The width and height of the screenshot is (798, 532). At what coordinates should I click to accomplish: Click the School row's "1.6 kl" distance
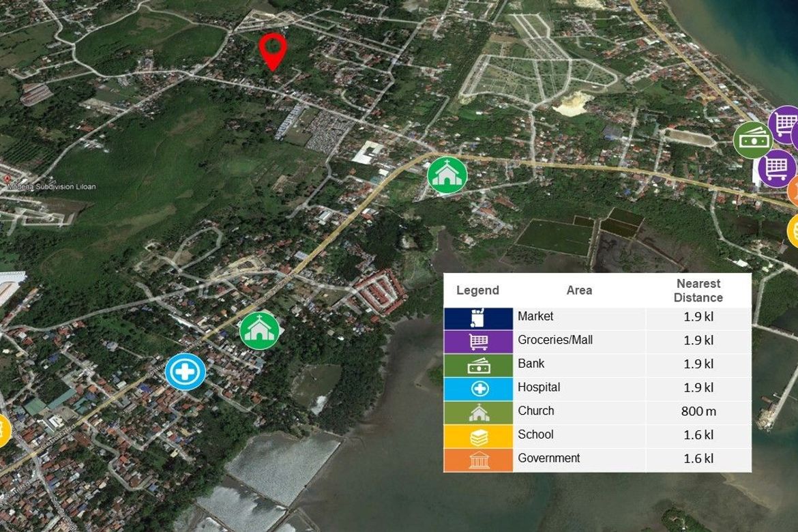click(698, 434)
